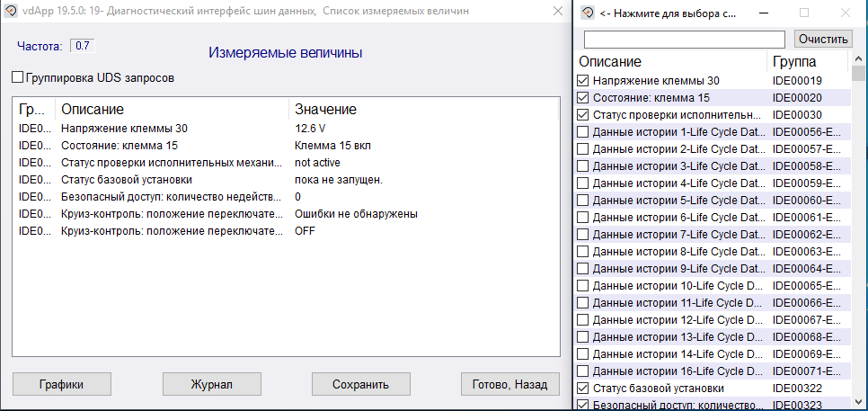Click the selection window title bar icon

589,13
